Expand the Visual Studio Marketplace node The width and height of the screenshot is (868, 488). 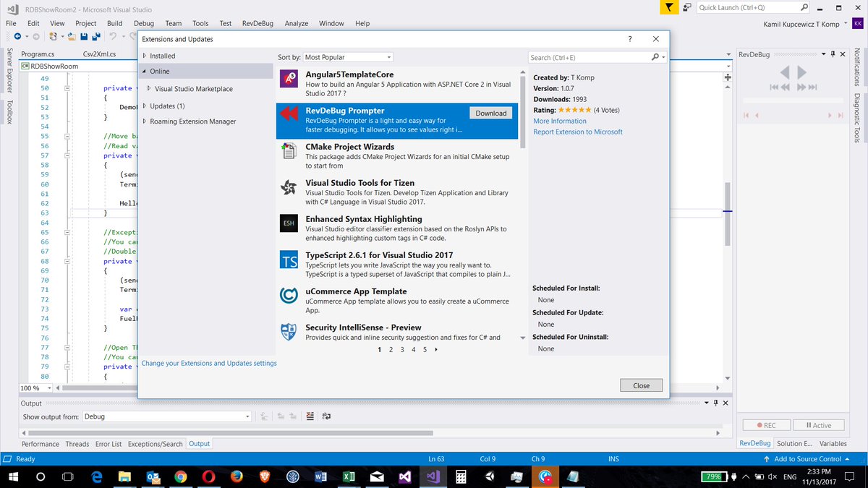coord(150,89)
